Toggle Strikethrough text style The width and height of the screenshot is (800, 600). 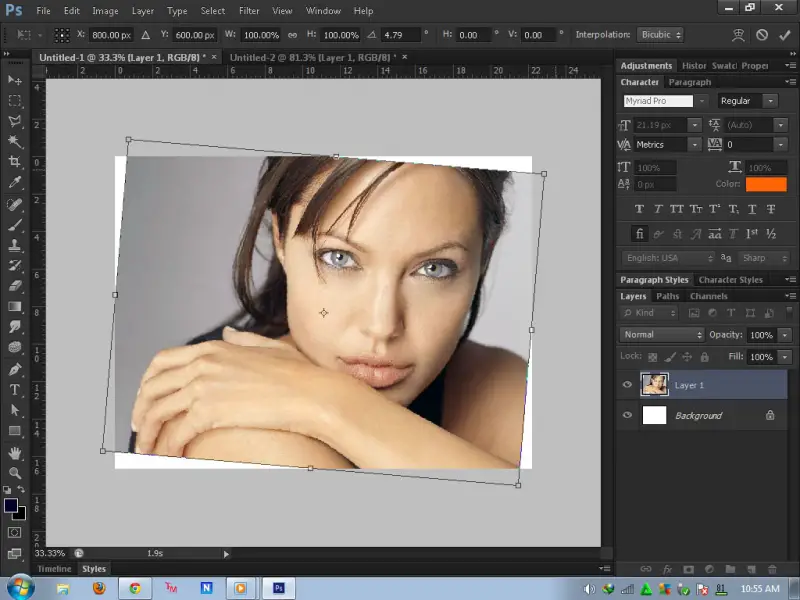pyautogui.click(x=771, y=209)
